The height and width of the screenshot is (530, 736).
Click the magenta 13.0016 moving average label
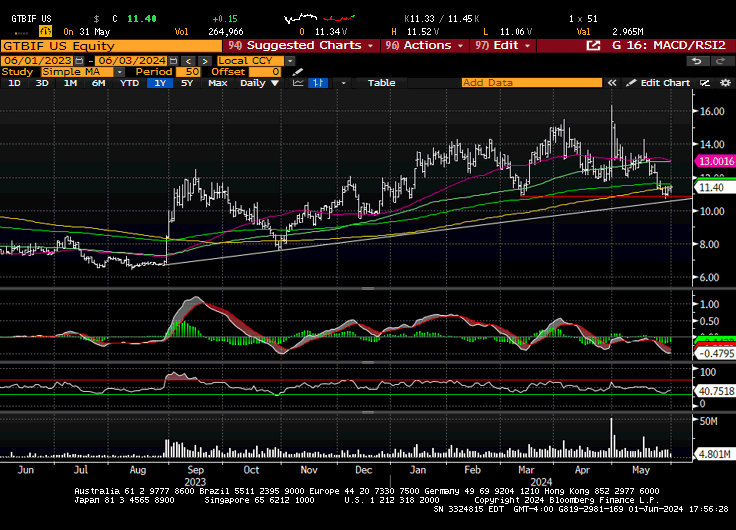click(x=716, y=161)
